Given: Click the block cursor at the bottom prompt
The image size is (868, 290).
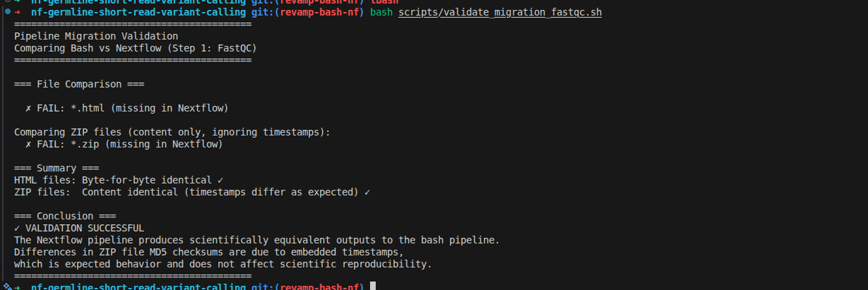Looking at the screenshot, I should (372, 286).
